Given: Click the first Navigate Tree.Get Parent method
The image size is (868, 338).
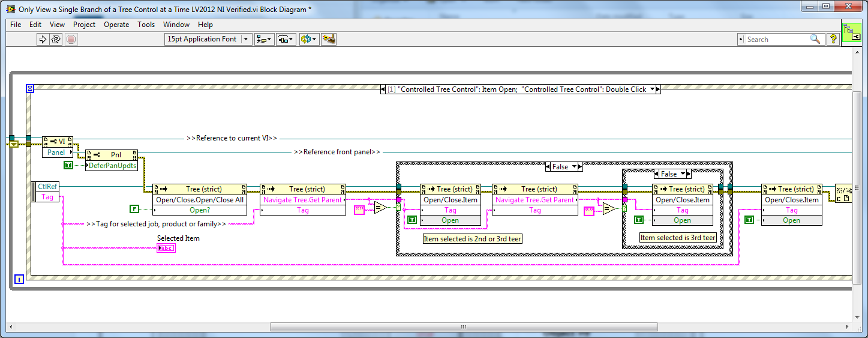Looking at the screenshot, I should click(303, 200).
